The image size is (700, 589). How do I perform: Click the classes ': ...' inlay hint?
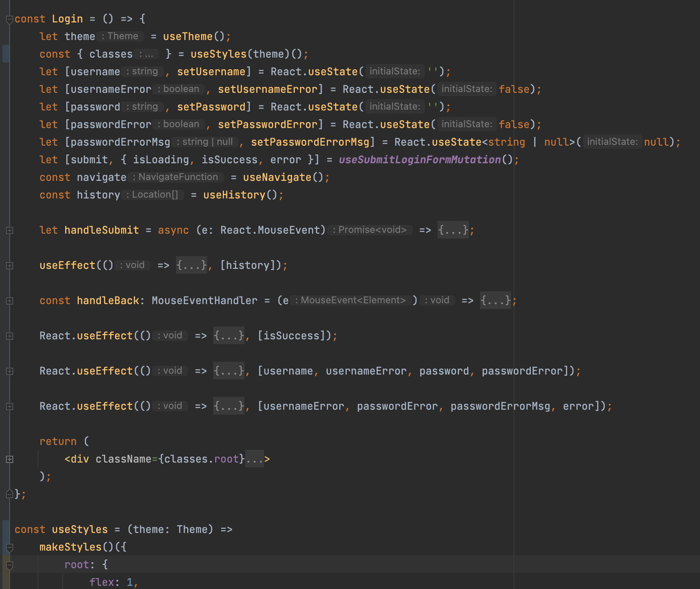coord(146,54)
